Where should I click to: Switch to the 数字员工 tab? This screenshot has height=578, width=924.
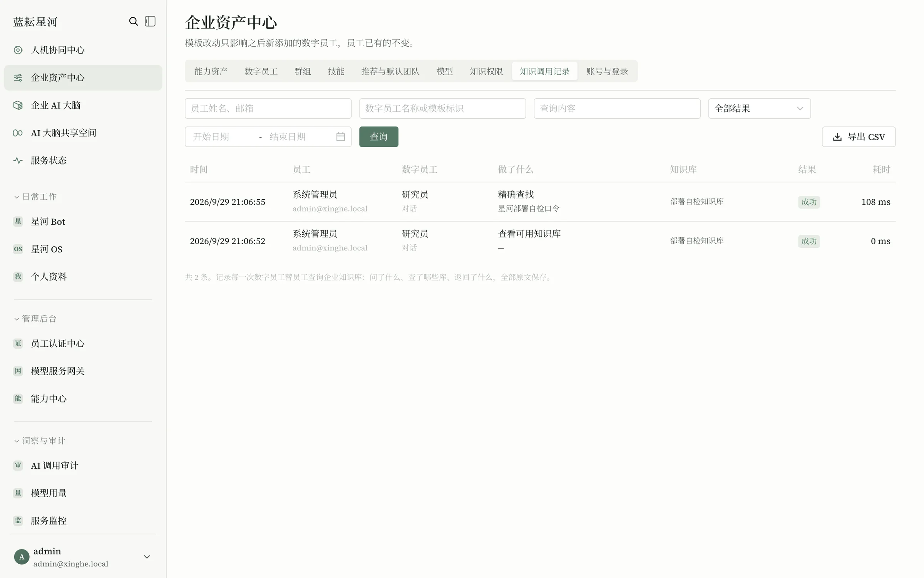tap(261, 71)
